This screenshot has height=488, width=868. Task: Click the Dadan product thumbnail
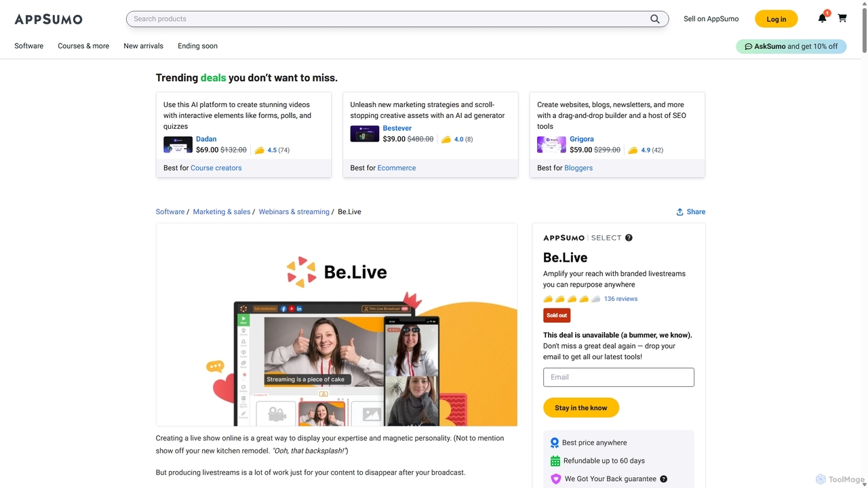pyautogui.click(x=178, y=144)
